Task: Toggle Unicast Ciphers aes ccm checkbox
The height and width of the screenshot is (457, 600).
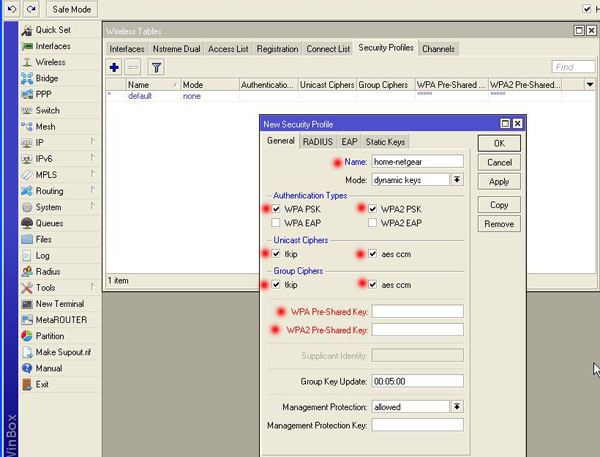Action: click(372, 254)
